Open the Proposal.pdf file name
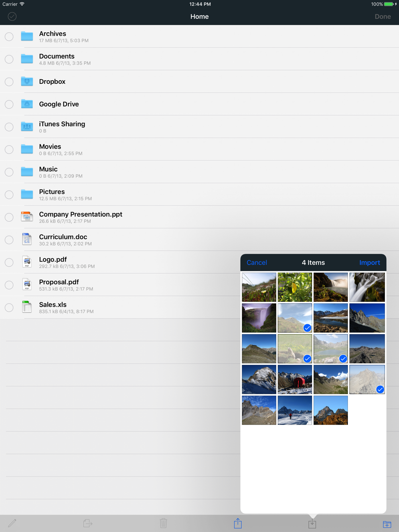This screenshot has height=532, width=399. (59, 282)
